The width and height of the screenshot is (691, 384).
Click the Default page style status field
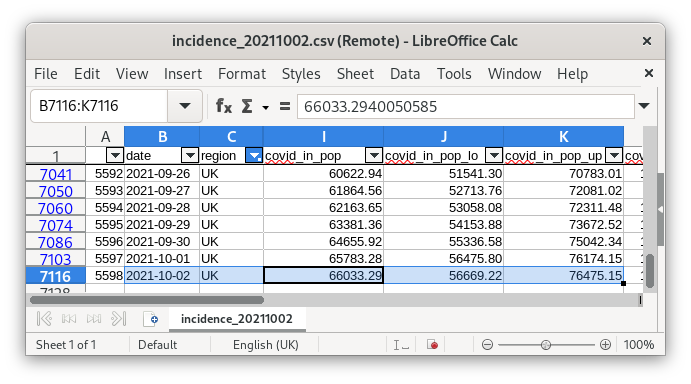click(x=157, y=344)
